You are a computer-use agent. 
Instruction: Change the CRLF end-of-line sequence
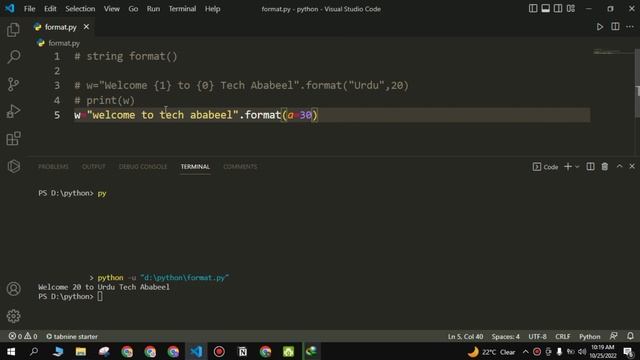562,336
